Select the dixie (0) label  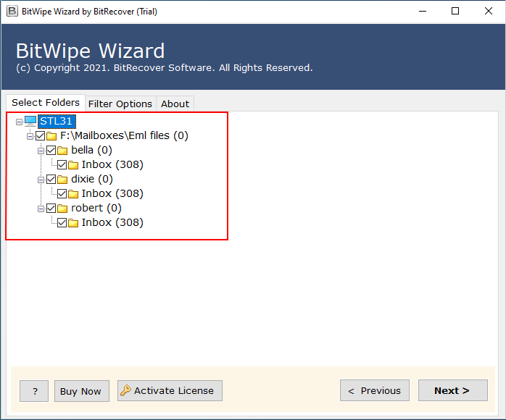click(x=92, y=179)
